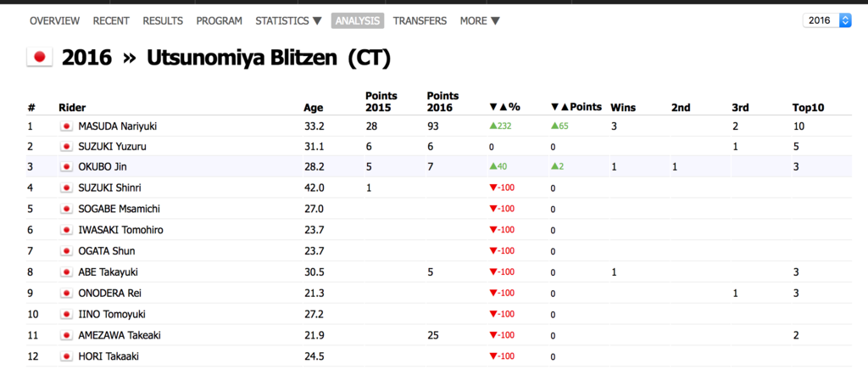
Task: Click the flag icon next to SUZUKI Shinri
Action: [66, 188]
